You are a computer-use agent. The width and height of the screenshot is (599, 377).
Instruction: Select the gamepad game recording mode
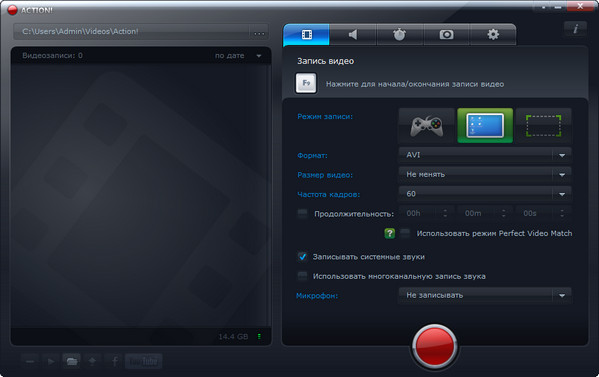[x=427, y=126]
